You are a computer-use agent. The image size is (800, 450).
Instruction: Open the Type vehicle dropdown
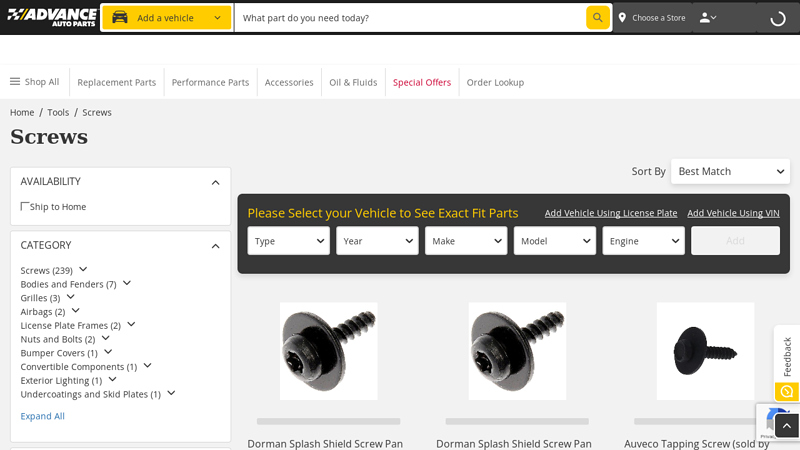[x=288, y=241]
